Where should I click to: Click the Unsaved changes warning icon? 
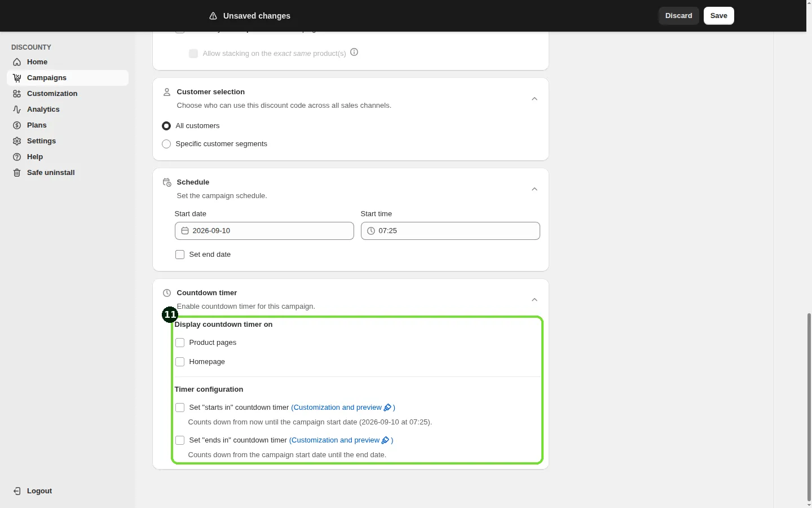[213, 16]
